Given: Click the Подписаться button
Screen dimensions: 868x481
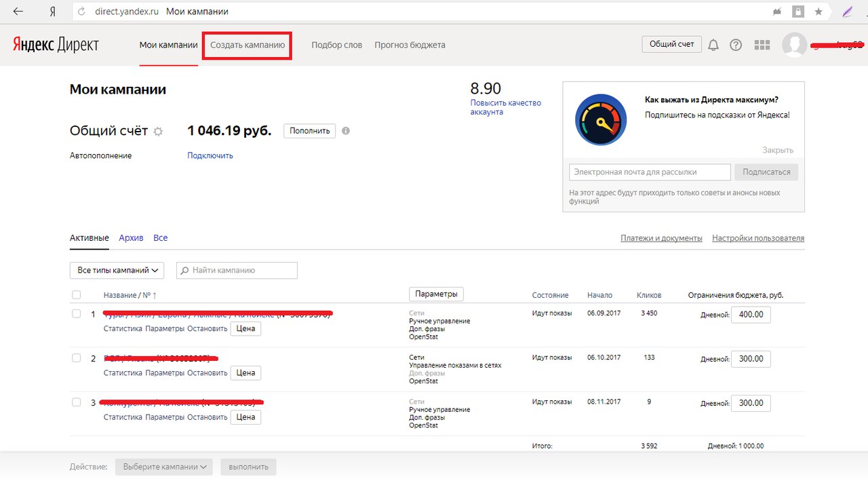Looking at the screenshot, I should [x=766, y=172].
